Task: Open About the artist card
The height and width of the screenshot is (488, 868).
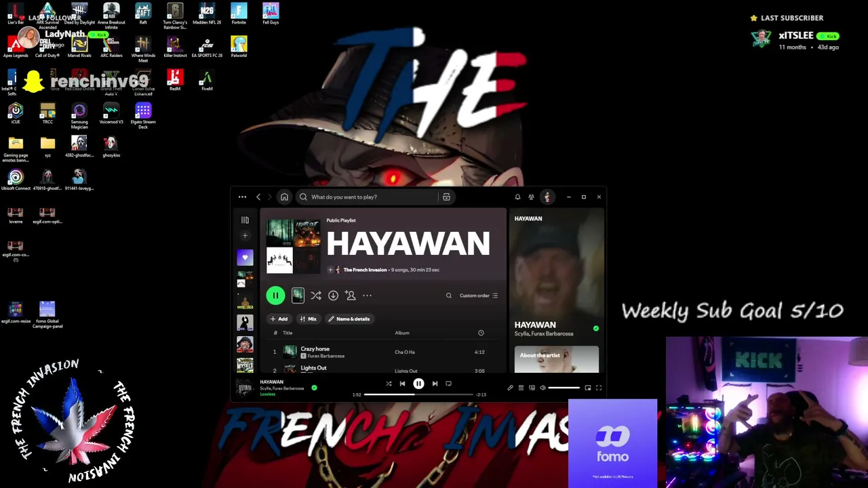Action: point(556,360)
